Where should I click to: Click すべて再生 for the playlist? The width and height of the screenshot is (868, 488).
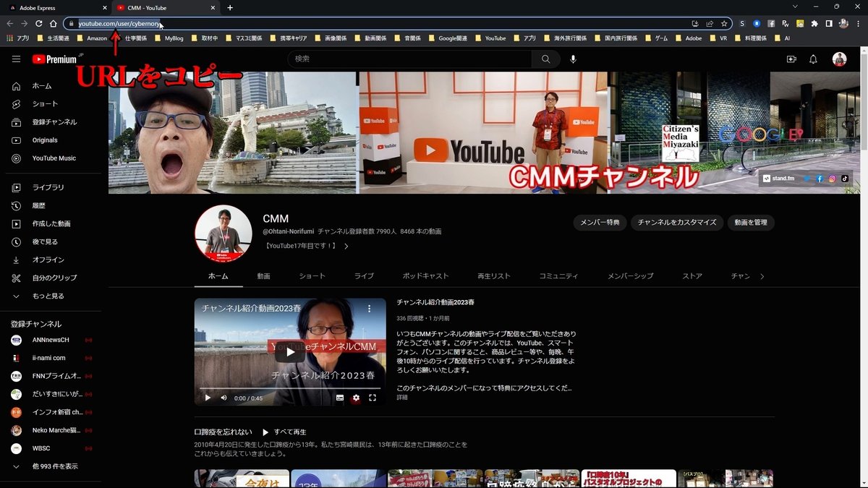[284, 432]
